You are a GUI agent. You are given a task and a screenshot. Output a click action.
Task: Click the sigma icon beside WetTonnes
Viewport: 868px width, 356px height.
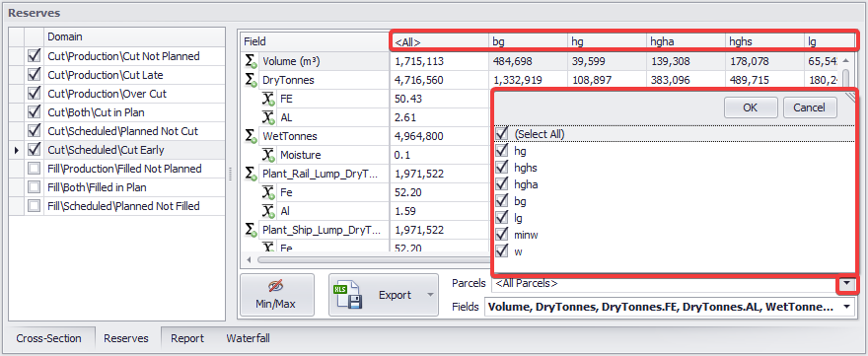(x=252, y=136)
